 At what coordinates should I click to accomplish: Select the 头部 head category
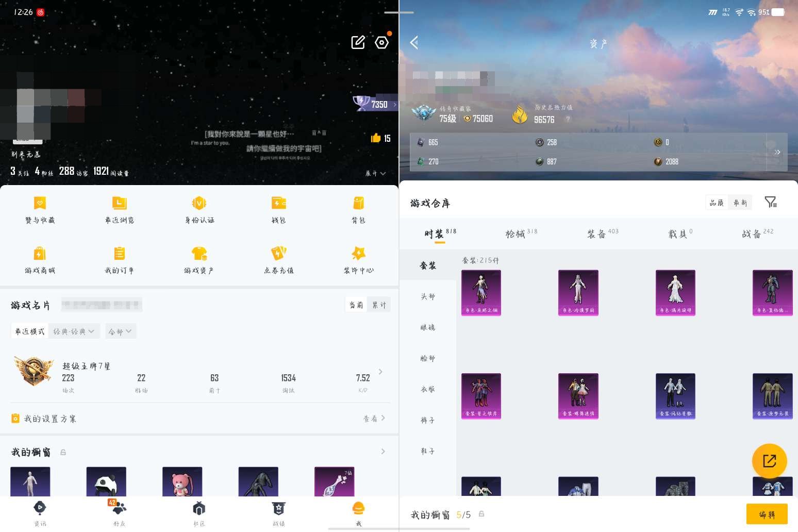coord(428,296)
